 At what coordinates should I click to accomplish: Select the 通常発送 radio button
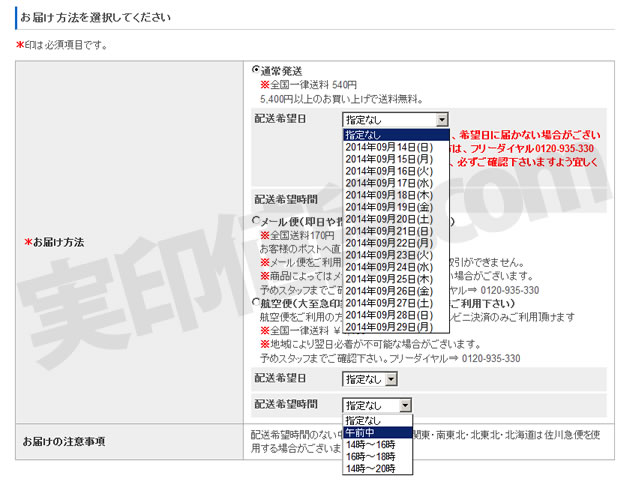[x=256, y=71]
